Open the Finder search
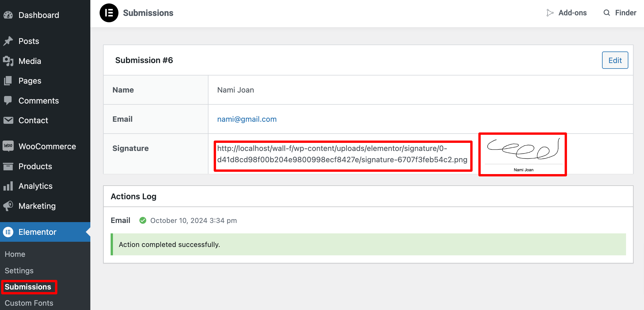 [620, 13]
